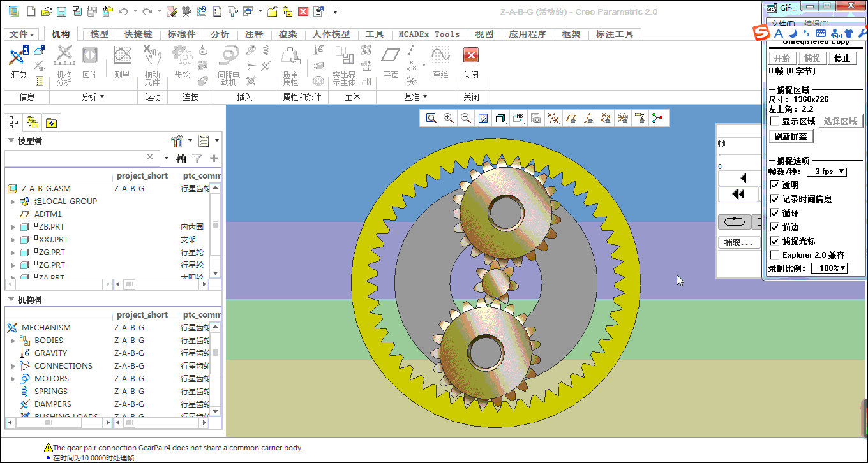The width and height of the screenshot is (868, 463).
Task: Expand the CONNECTIONS mechanism node
Action: 13,366
